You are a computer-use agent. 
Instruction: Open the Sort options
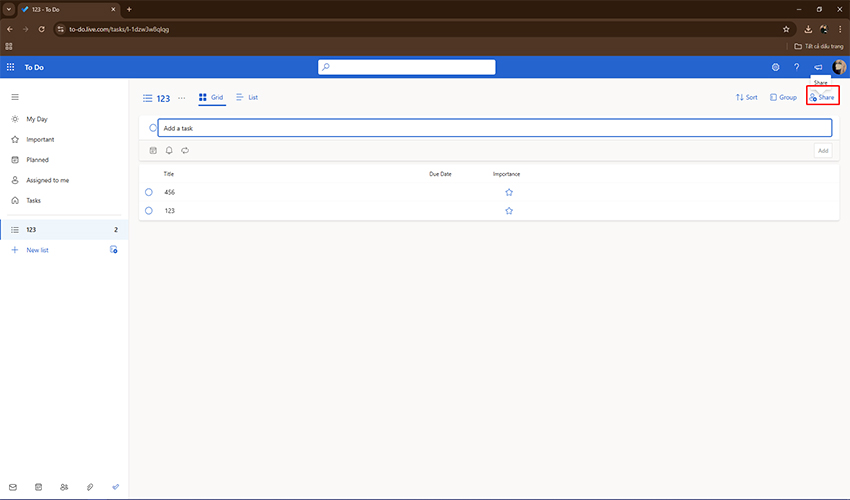click(x=746, y=97)
